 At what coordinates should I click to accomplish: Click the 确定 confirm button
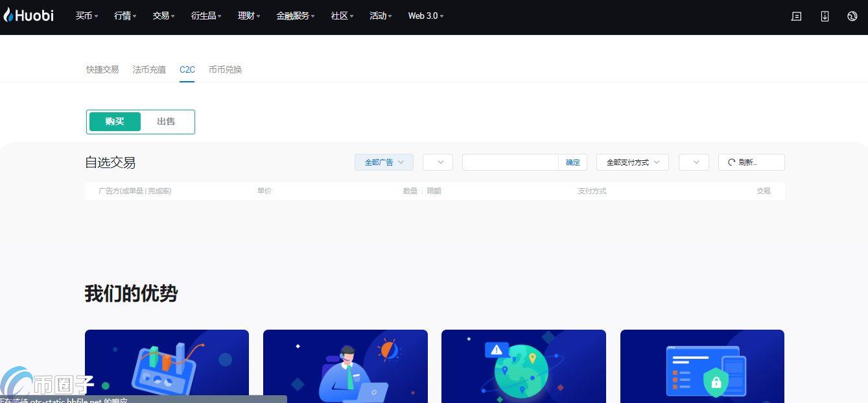[x=573, y=162]
